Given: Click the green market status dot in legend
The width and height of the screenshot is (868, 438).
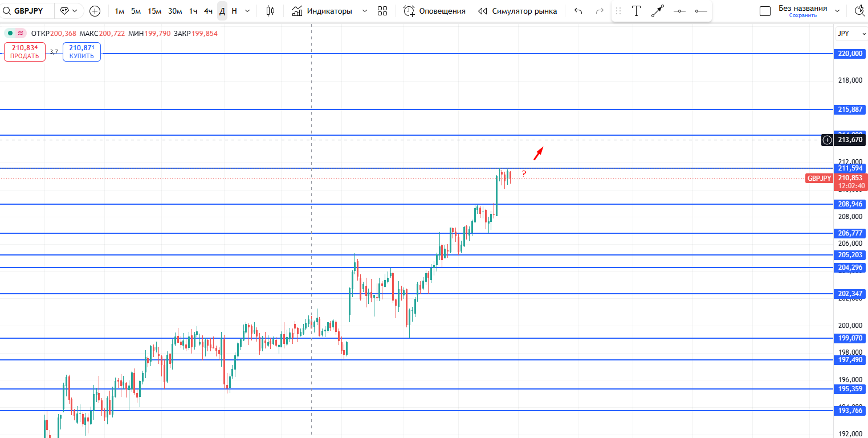Looking at the screenshot, I should (x=10, y=33).
